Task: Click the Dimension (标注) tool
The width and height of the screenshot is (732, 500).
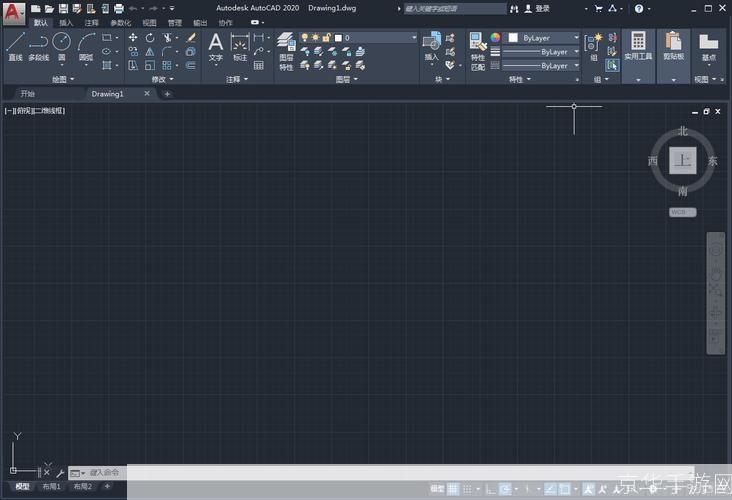Action: (x=240, y=47)
